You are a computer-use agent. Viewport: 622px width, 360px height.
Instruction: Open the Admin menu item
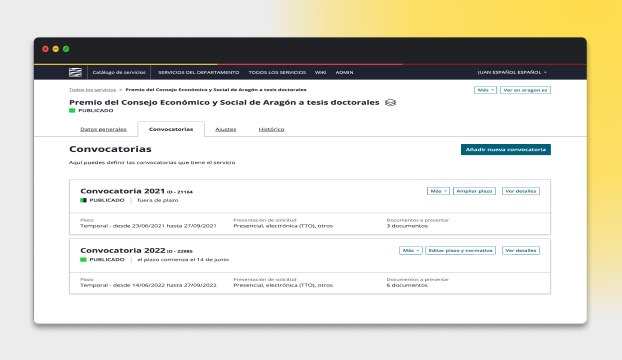tap(344, 73)
